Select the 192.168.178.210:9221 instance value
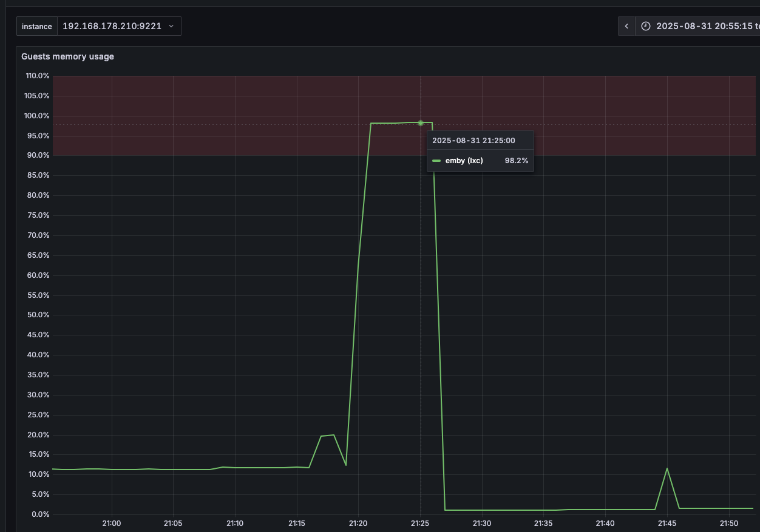760x532 pixels. (x=112, y=26)
